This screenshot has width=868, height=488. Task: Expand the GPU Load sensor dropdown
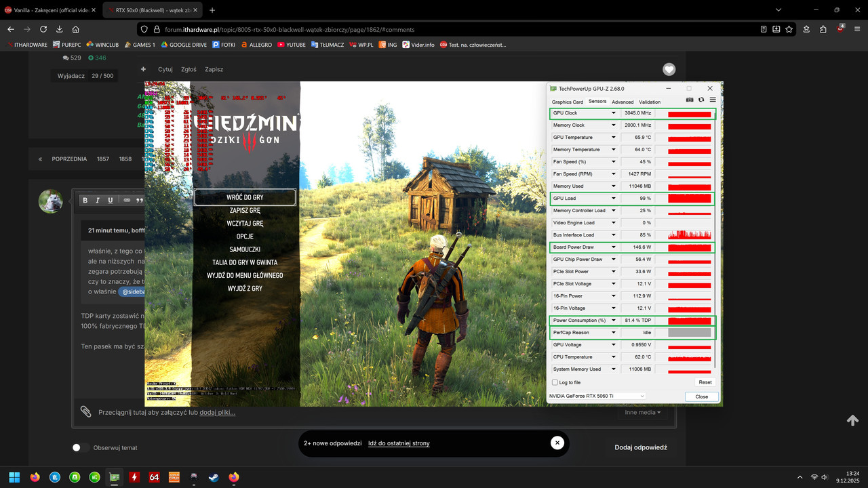614,199
